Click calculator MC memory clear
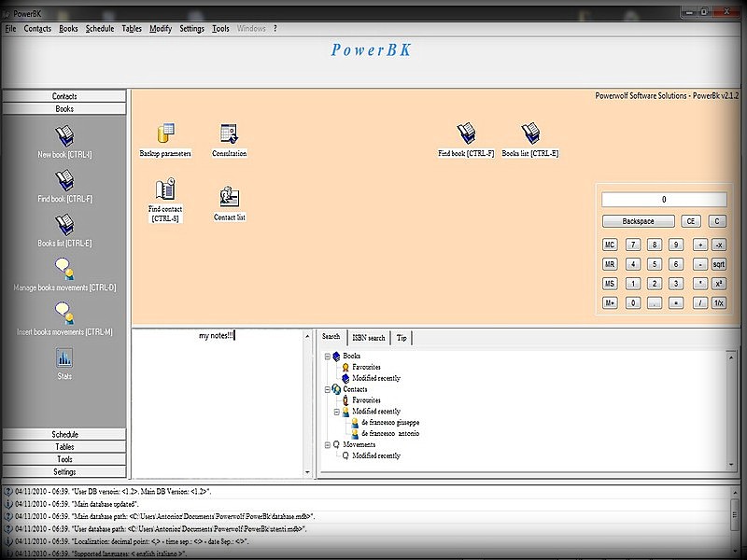Image resolution: width=747 pixels, height=560 pixels. 610,245
